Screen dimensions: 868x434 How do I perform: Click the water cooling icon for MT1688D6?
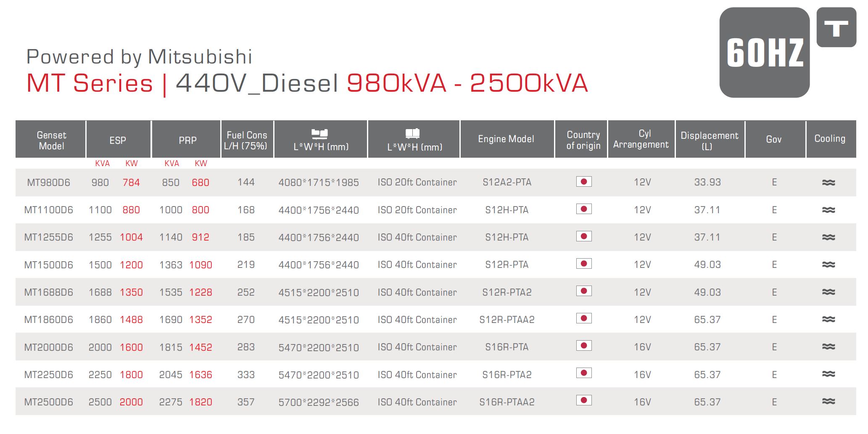coord(828,292)
